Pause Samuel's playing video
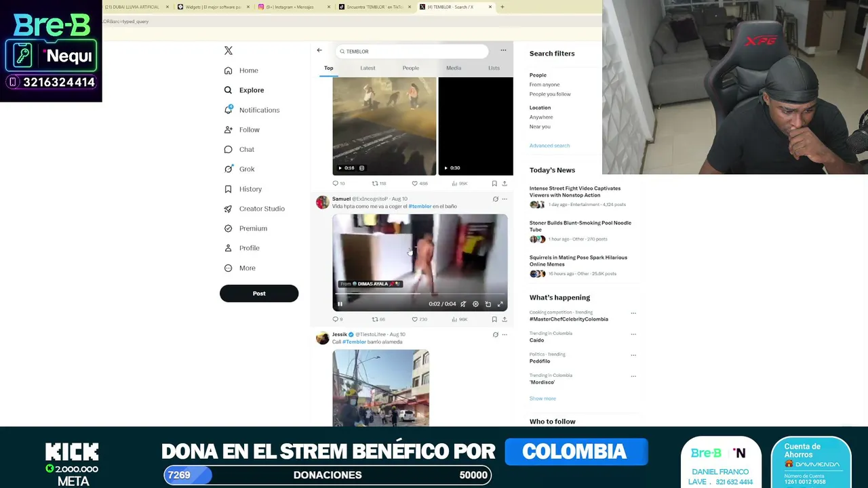This screenshot has width=868, height=488. point(340,304)
